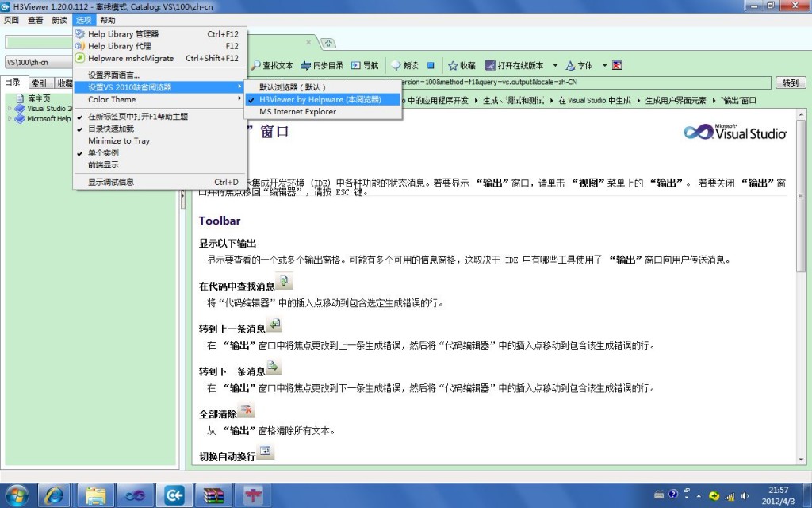The width and height of the screenshot is (812, 508).
Task: Select the Microsoft Help tree item
Action: (x=48, y=119)
